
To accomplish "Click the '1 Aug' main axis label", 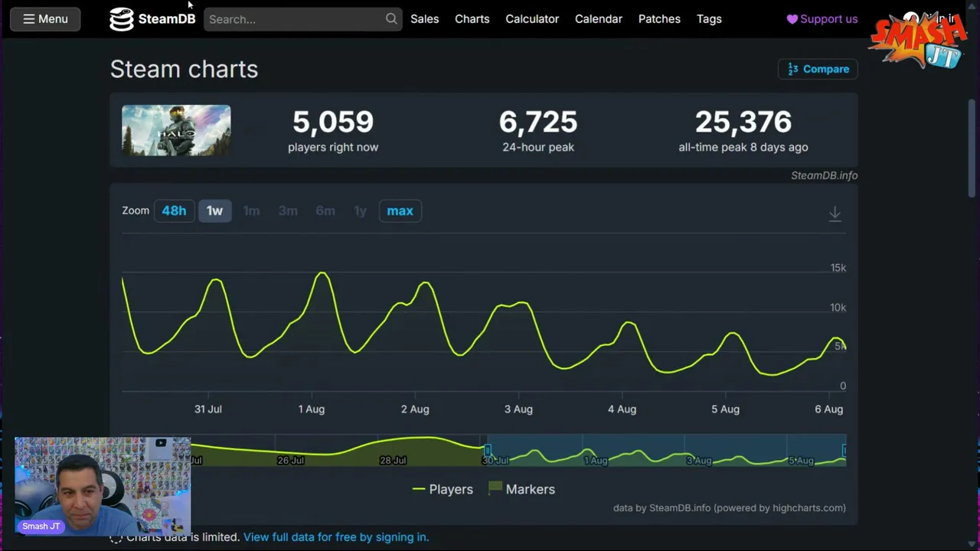I will (x=312, y=409).
